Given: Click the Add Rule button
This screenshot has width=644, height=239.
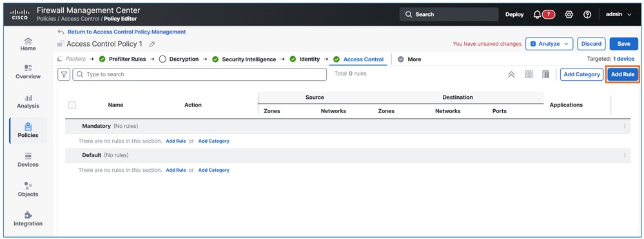Looking at the screenshot, I should pyautogui.click(x=623, y=74).
